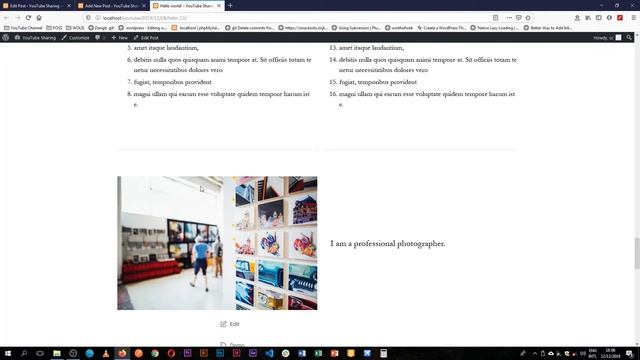Show the sidebars icon in Firefox toolbar
Image resolution: width=640 pixels, height=360 pixels.
[598, 18]
